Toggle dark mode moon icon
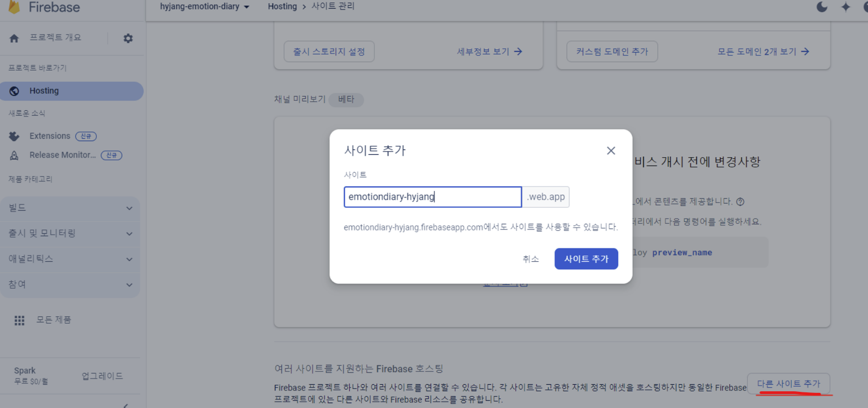Screen dimensions: 868x408 [x=822, y=7]
